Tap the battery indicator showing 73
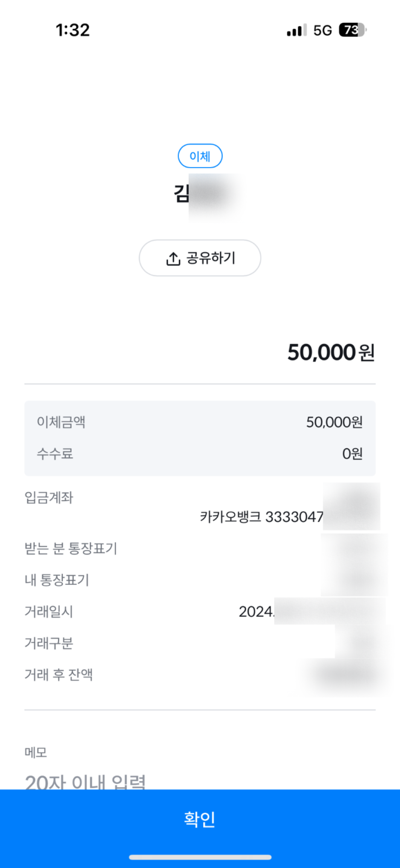The width and height of the screenshot is (400, 868). tap(352, 30)
